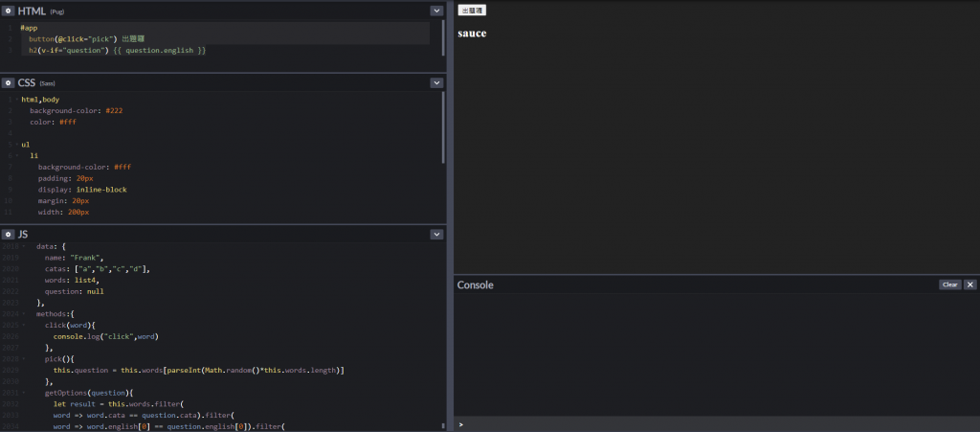Expand the JS panel options chevron
The height and width of the screenshot is (432, 980).
[436, 234]
